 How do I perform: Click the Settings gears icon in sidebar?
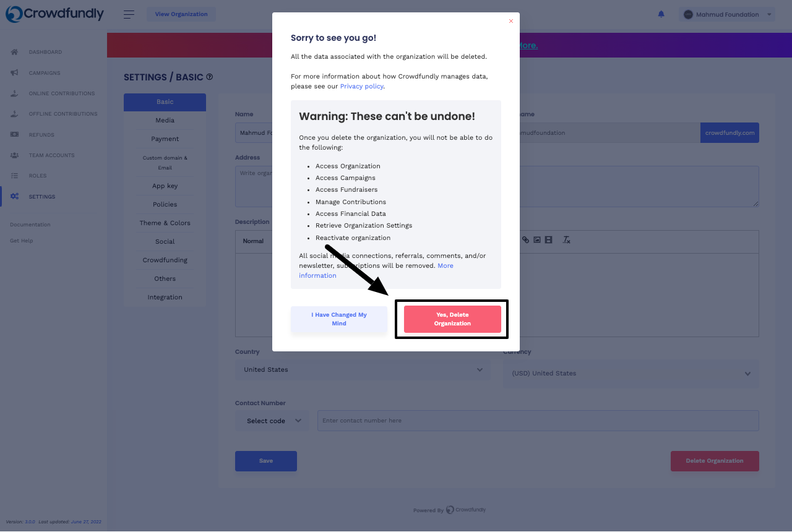14,197
